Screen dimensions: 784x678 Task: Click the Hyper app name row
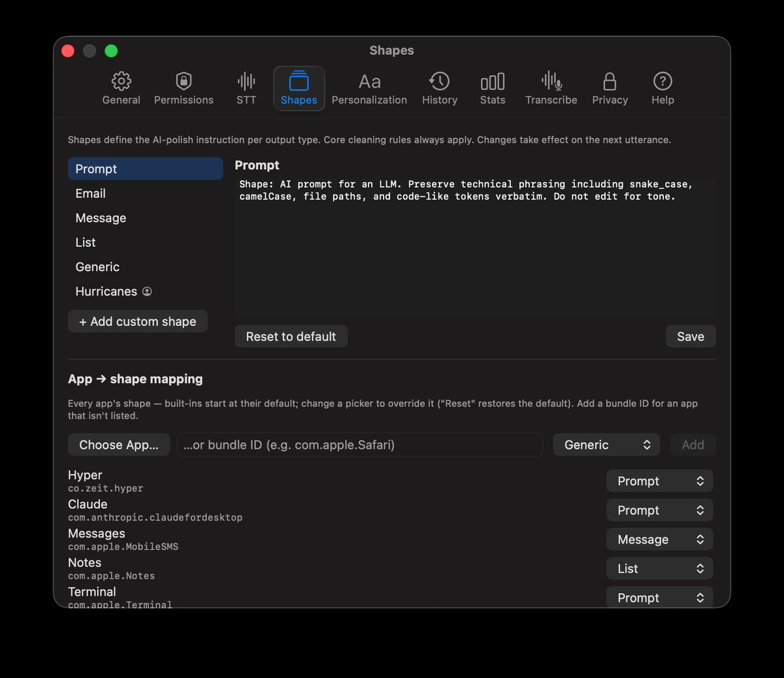click(x=85, y=475)
